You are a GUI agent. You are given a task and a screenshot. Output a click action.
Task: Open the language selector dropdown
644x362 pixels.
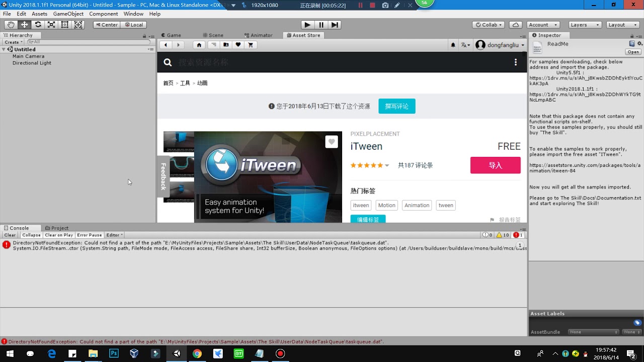point(465,45)
